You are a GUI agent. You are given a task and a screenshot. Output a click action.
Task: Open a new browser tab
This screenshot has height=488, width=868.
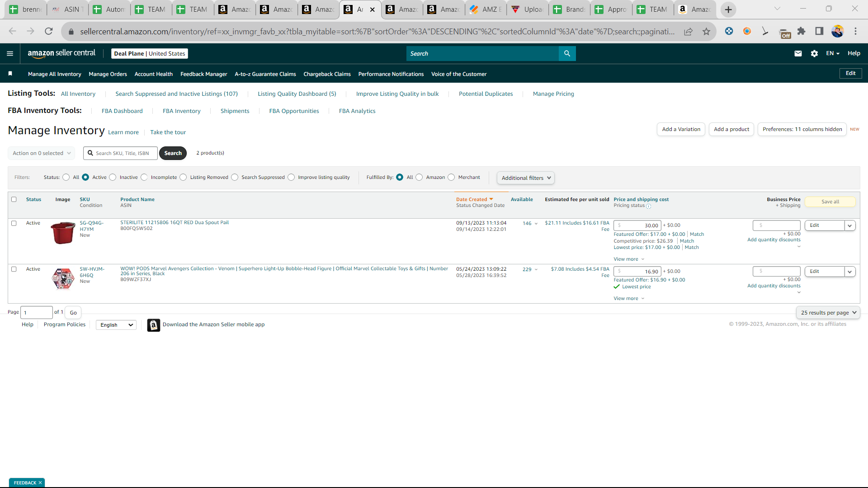(x=728, y=9)
